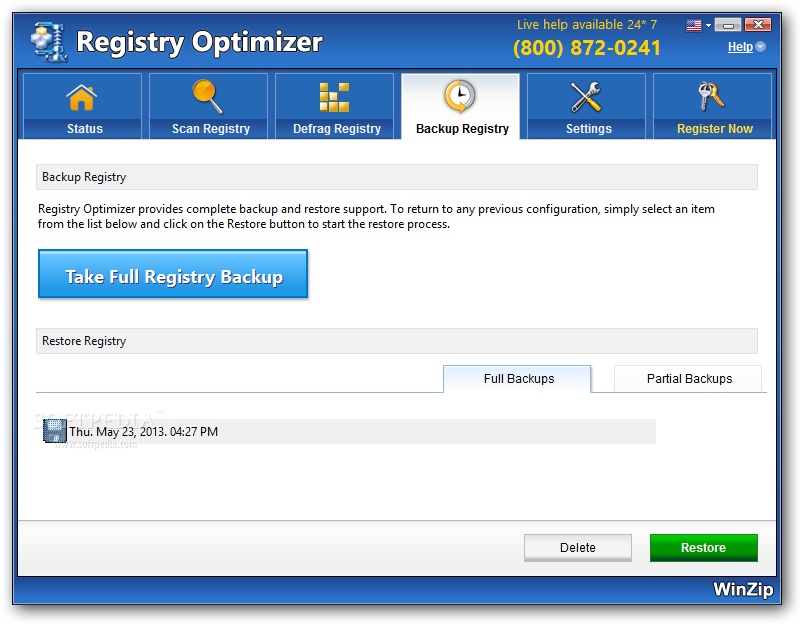Click the WinZip brand label
Screen dimensions: 802x625
click(743, 589)
